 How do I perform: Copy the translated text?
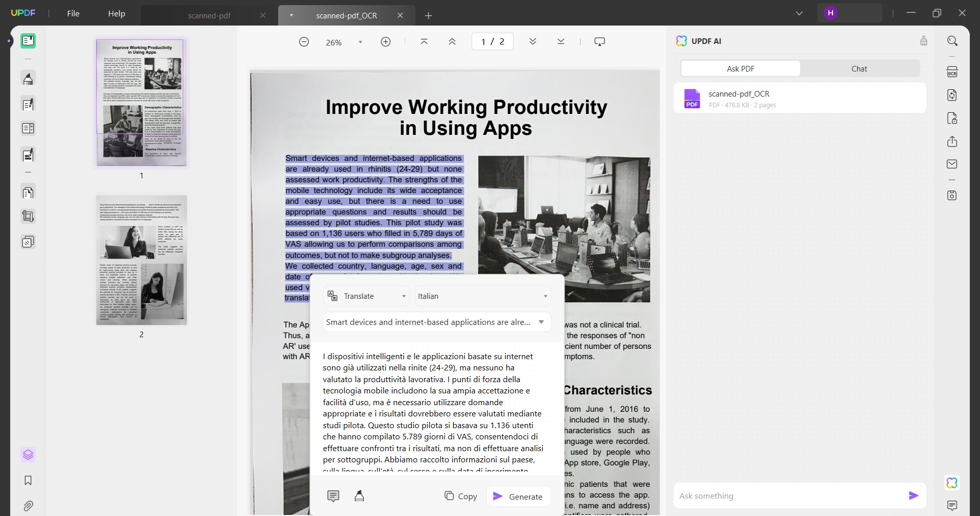click(x=461, y=497)
